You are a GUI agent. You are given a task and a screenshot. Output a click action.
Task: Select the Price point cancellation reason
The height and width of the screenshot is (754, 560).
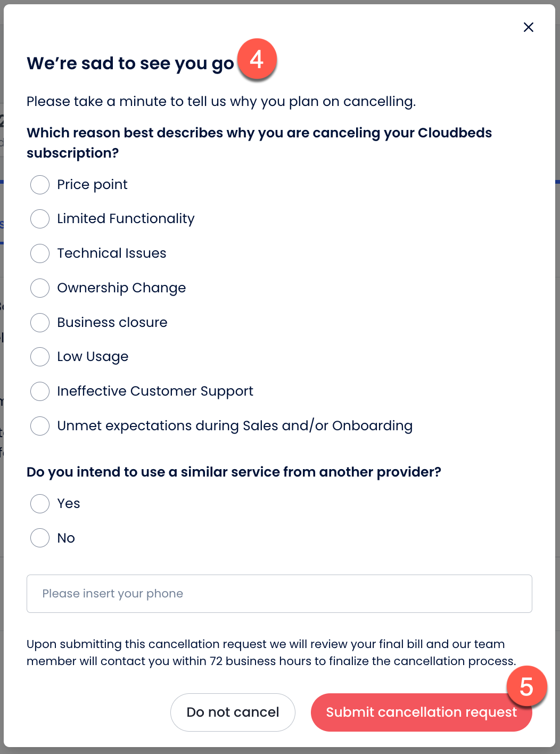click(x=40, y=185)
